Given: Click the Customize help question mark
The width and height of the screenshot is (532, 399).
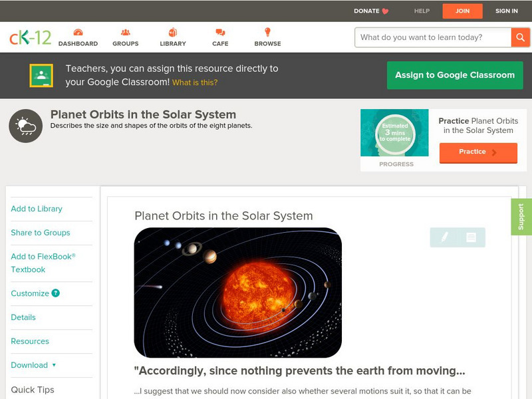Looking at the screenshot, I should point(56,293).
